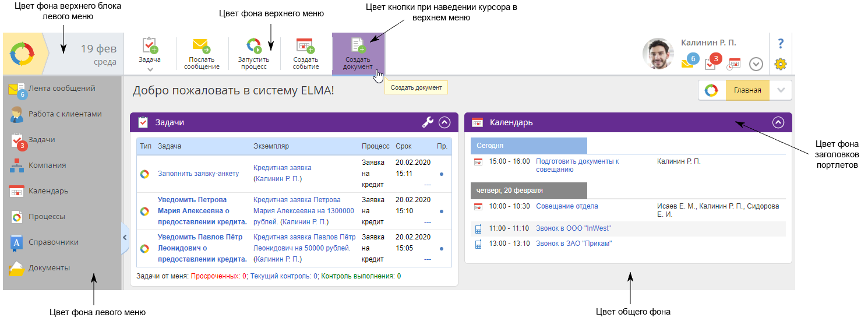Click the blue question mark help icon
Viewport: 868px width, 321px height.
tap(781, 43)
